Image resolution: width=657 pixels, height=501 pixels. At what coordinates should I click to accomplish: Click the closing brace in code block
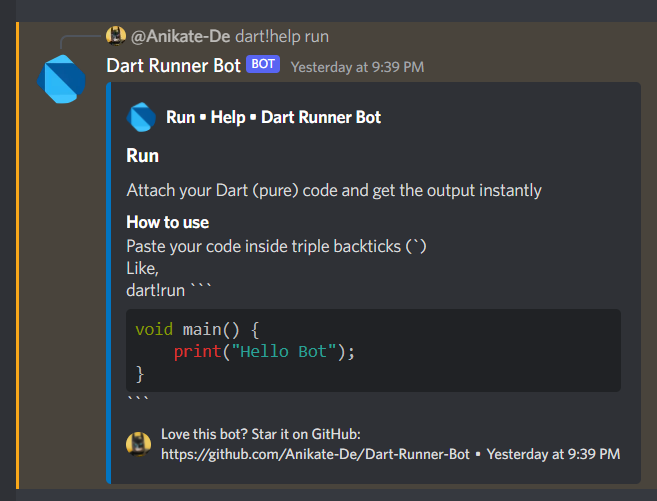[140, 374]
